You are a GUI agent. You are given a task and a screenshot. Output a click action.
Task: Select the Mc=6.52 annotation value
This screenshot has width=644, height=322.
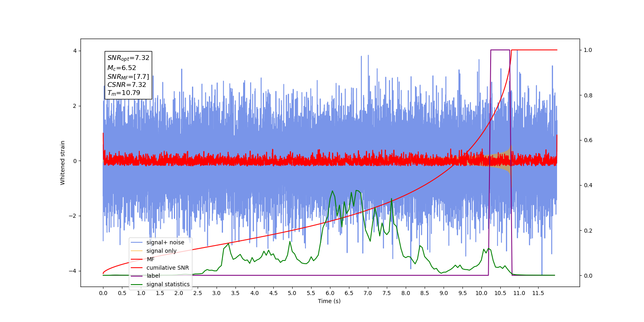(122, 68)
